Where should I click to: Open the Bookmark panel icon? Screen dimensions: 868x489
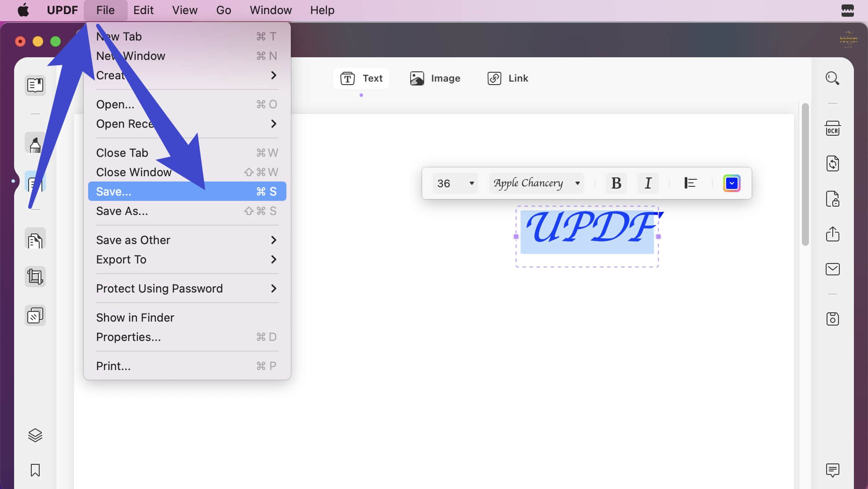[x=35, y=470]
